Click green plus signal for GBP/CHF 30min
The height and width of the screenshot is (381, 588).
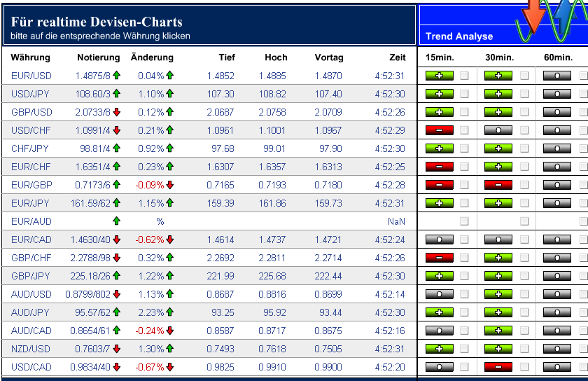[498, 257]
